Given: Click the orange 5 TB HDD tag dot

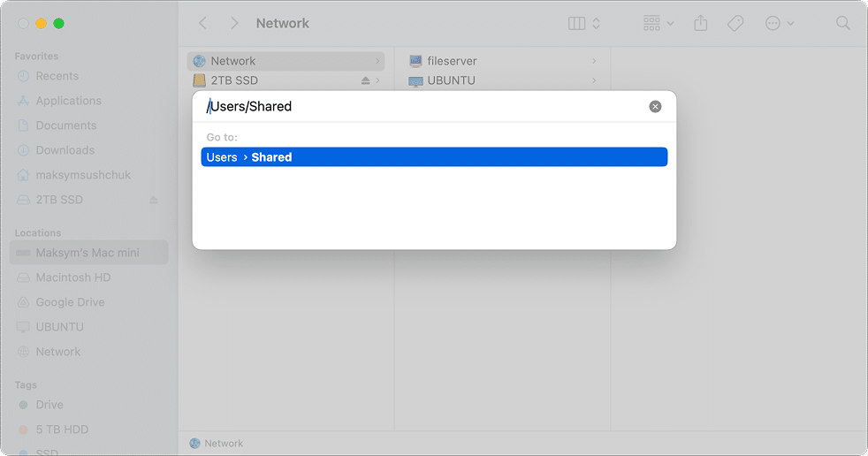Looking at the screenshot, I should click(x=23, y=429).
